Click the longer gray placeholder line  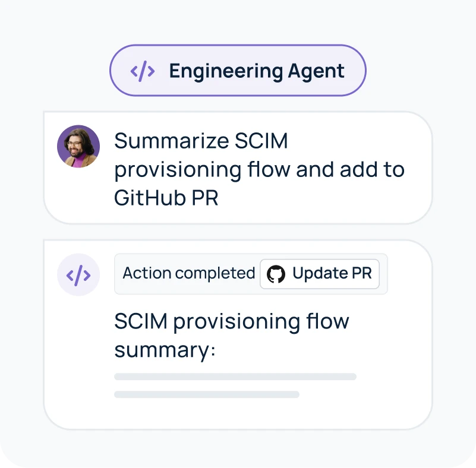(x=235, y=377)
